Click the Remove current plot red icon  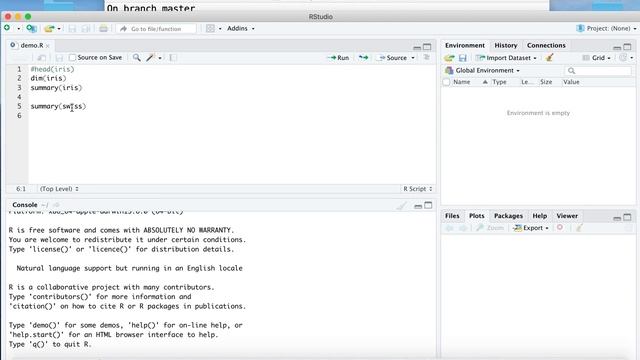pyautogui.click(x=560, y=227)
